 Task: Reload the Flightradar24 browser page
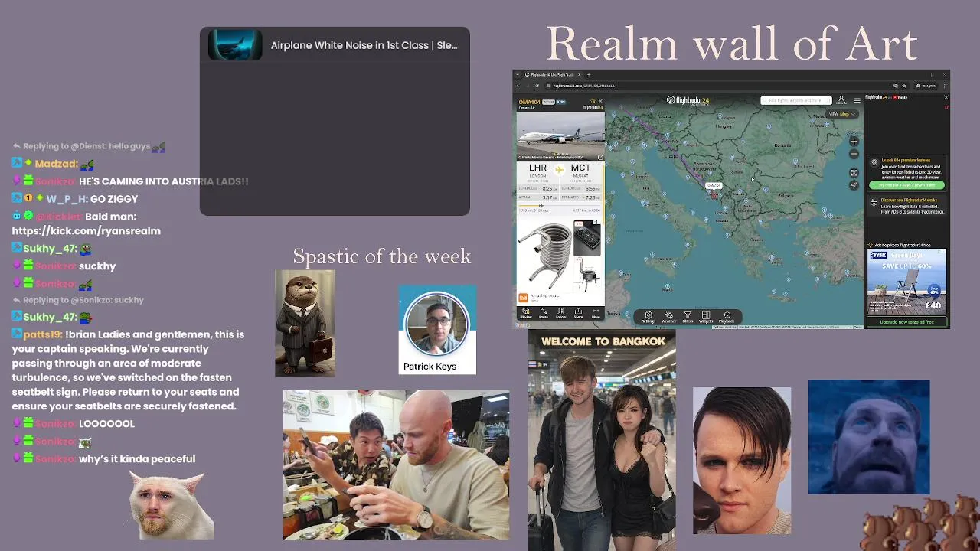tap(537, 86)
